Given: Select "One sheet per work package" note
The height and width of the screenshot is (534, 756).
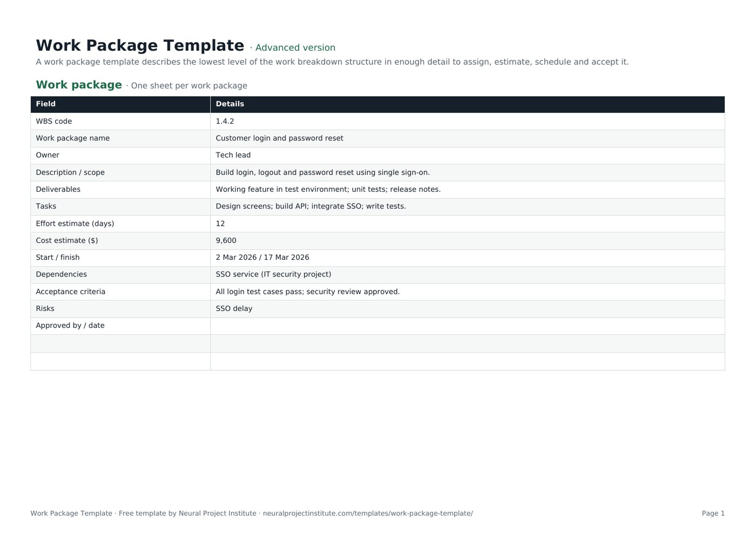Looking at the screenshot, I should tap(189, 86).
